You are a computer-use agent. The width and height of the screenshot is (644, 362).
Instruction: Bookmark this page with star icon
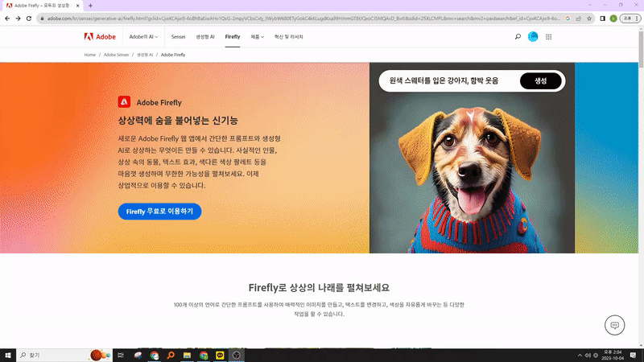pyautogui.click(x=589, y=19)
